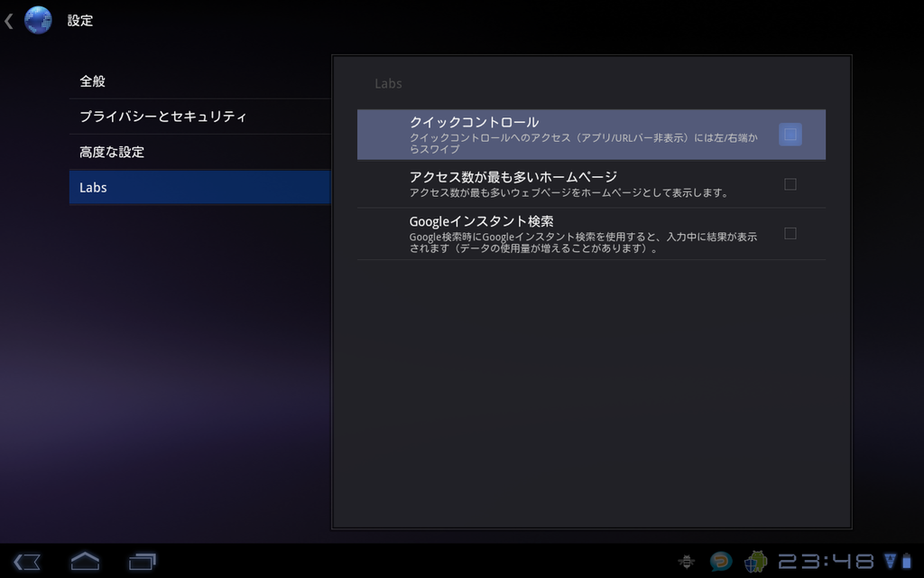Tap the Labs section header label
Screen dimensions: 924x578
(388, 84)
